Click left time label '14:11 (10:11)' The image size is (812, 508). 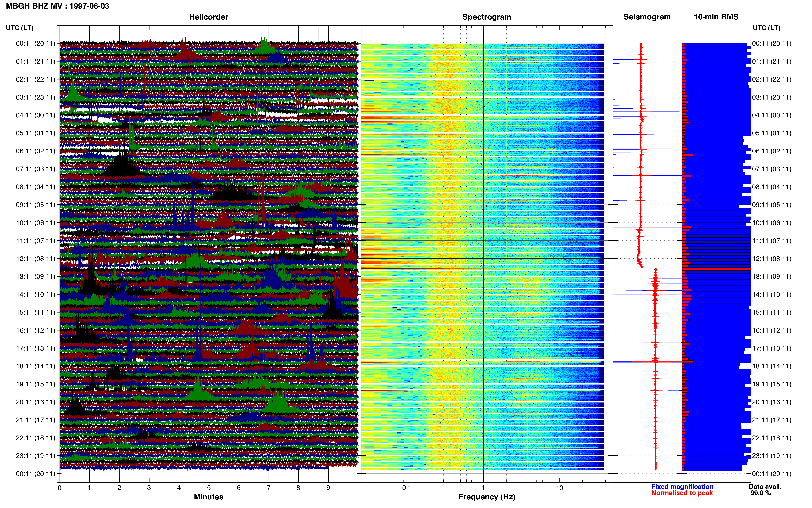[36, 294]
